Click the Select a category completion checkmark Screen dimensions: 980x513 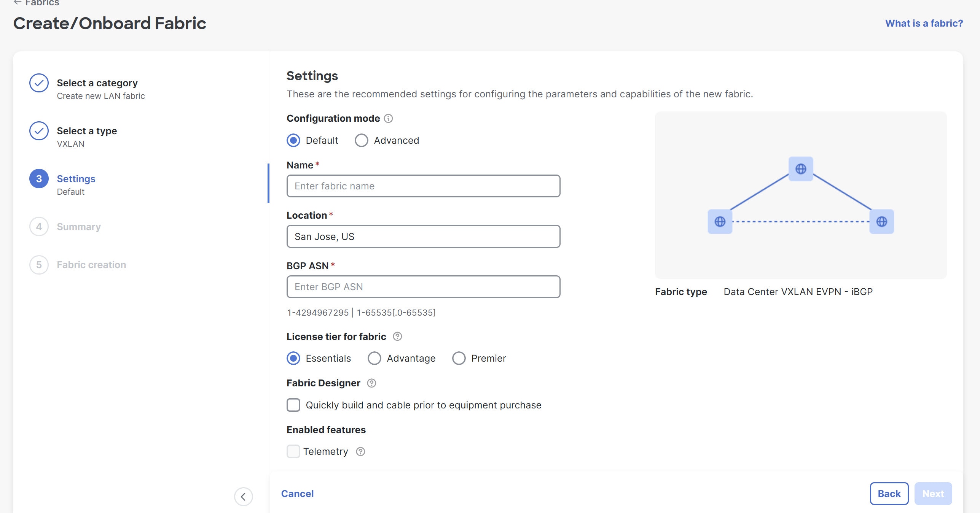38,83
